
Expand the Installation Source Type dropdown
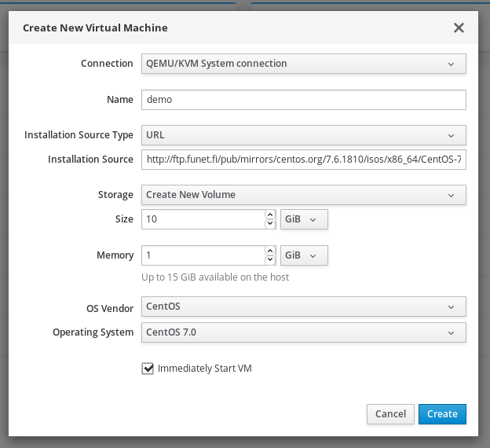tap(304, 135)
